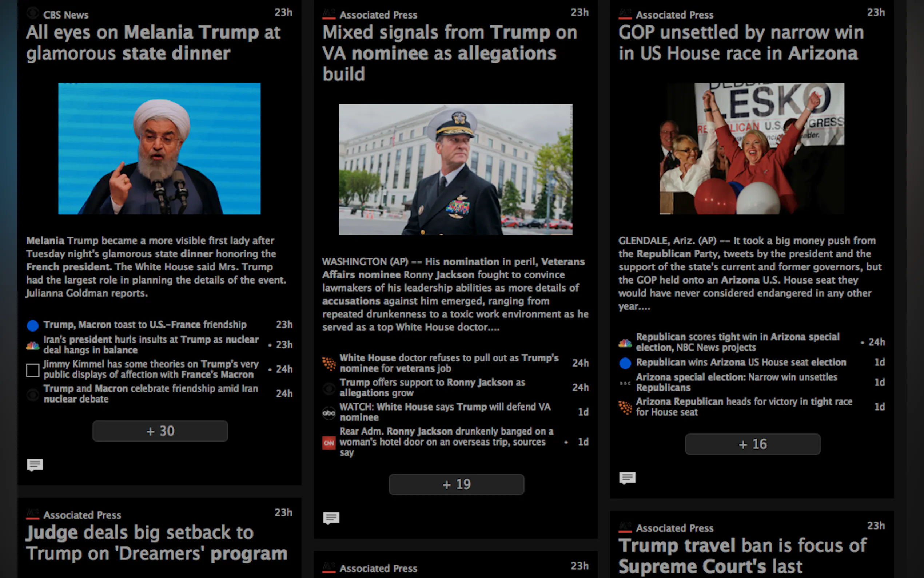
Task: Click Lesko victory celebration photo
Action: 752,149
